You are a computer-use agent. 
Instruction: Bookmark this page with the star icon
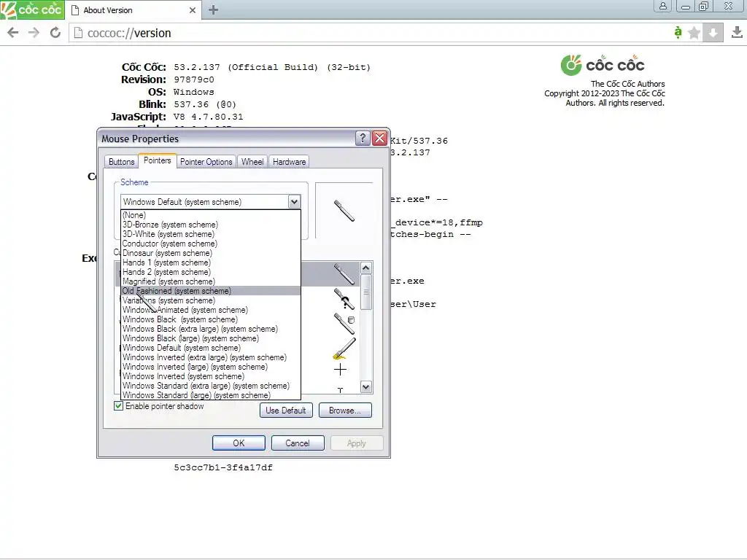[694, 33]
